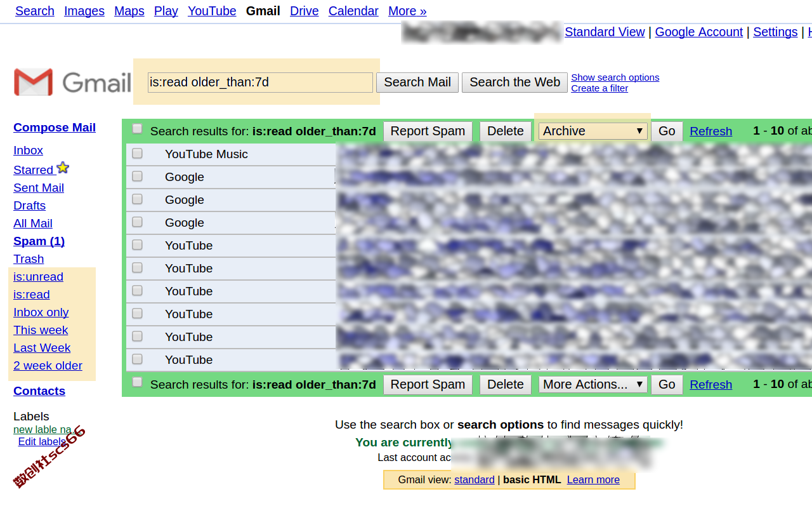The width and height of the screenshot is (812, 508).
Task: Open the Search tab in Google bar
Action: point(35,11)
